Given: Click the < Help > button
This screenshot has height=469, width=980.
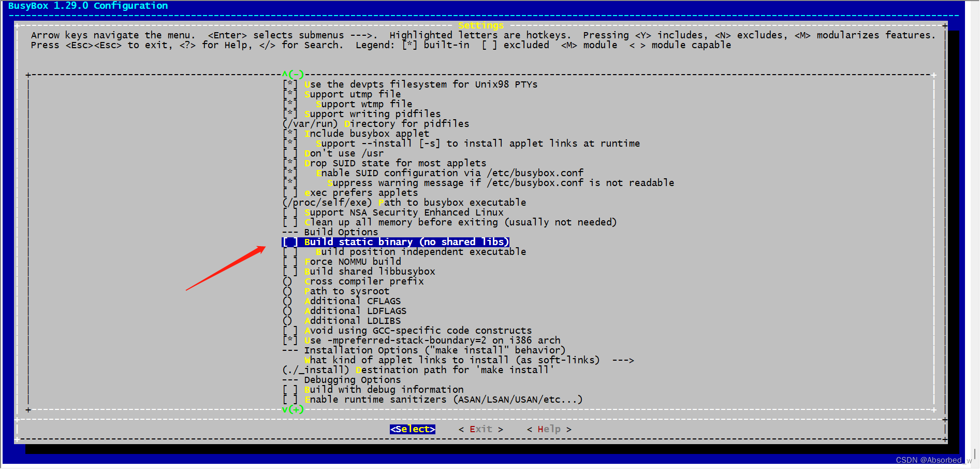Looking at the screenshot, I should pyautogui.click(x=549, y=429).
